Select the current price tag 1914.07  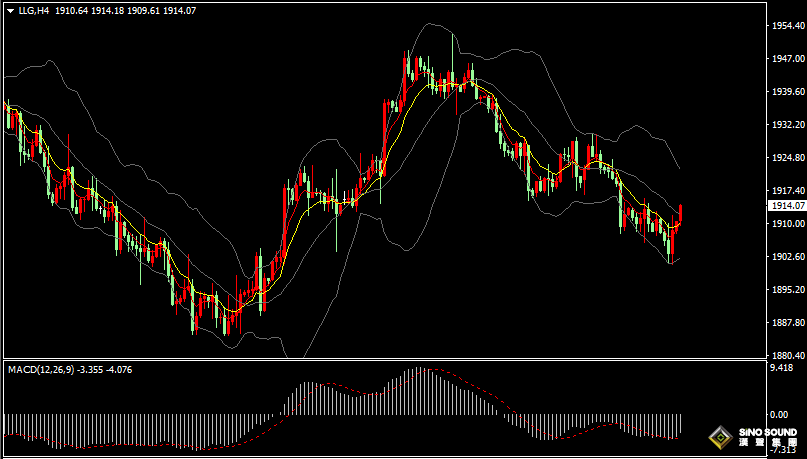(x=785, y=205)
